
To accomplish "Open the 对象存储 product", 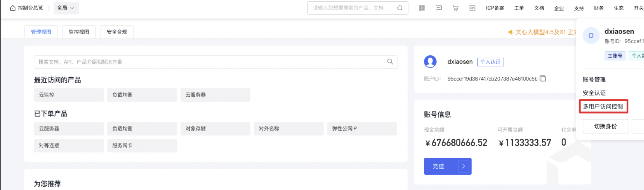I will point(215,129).
